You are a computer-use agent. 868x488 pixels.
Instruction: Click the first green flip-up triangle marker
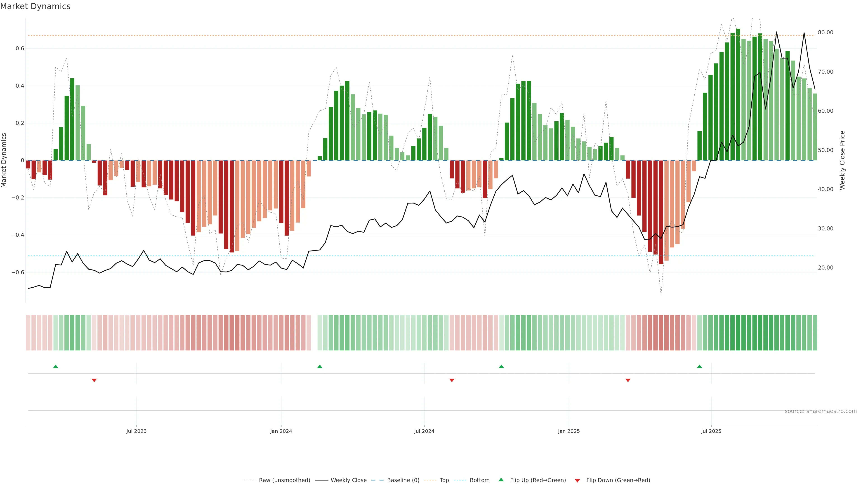point(56,366)
